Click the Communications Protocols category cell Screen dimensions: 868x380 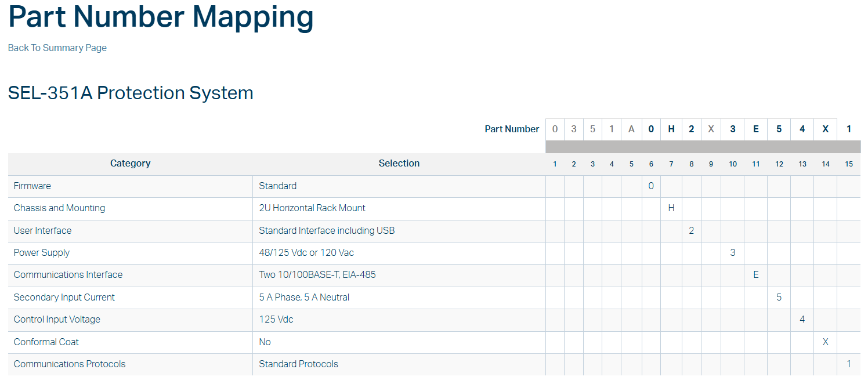click(x=131, y=364)
